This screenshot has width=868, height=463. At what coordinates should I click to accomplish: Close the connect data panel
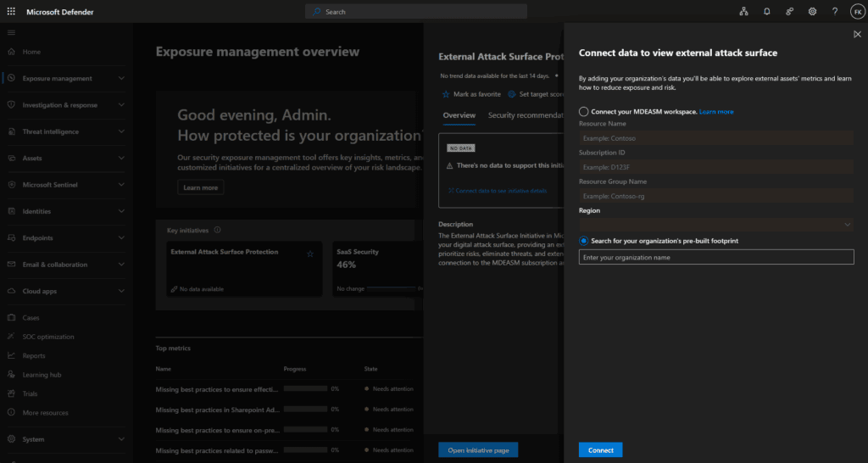(x=857, y=34)
